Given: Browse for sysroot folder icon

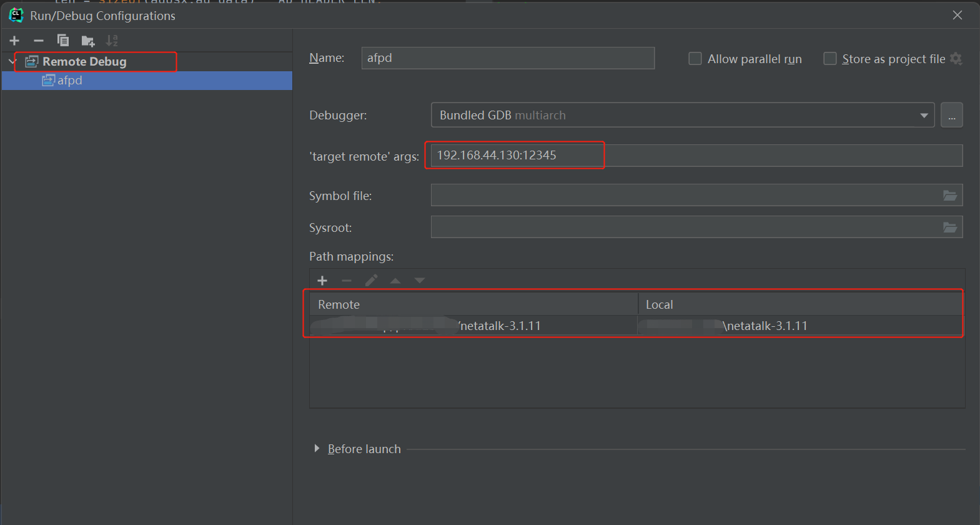Looking at the screenshot, I should (950, 227).
